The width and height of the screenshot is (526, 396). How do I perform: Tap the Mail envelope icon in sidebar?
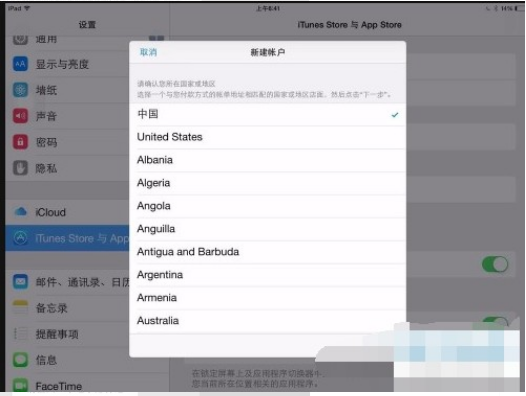pyautogui.click(x=20, y=282)
